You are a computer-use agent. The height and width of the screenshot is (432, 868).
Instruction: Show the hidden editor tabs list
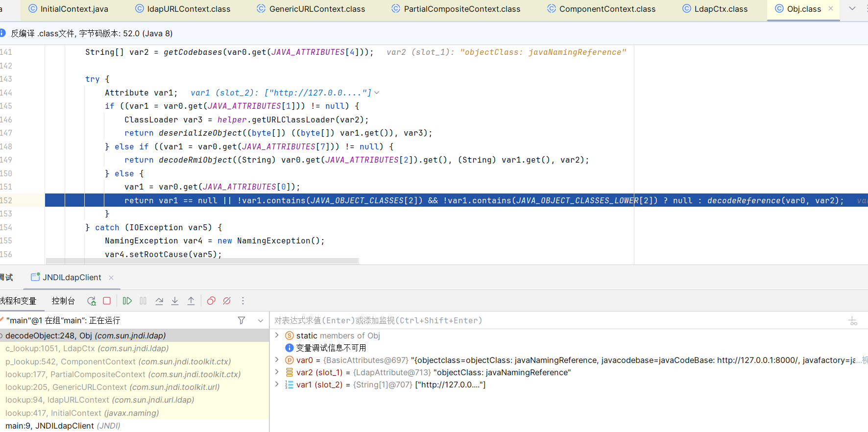(x=852, y=8)
